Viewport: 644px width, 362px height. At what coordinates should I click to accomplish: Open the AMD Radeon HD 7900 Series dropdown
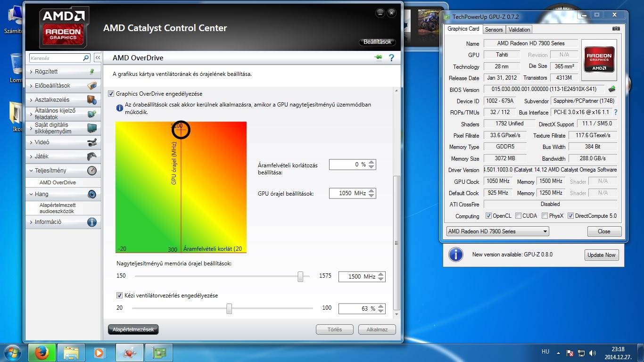(x=497, y=231)
